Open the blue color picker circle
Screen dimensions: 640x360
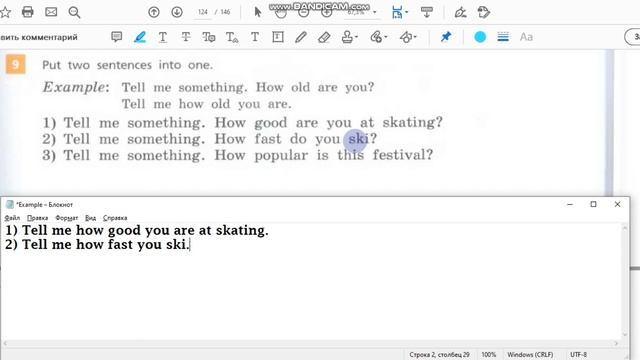(x=480, y=37)
